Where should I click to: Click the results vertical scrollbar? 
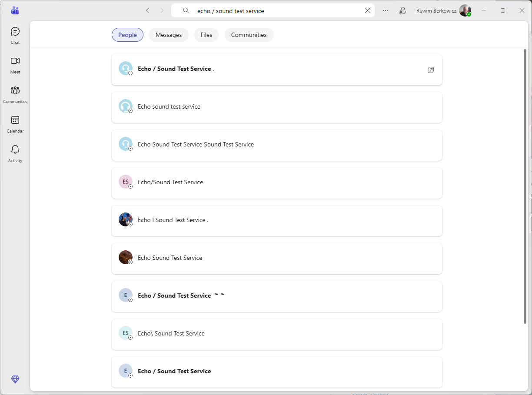525,187
